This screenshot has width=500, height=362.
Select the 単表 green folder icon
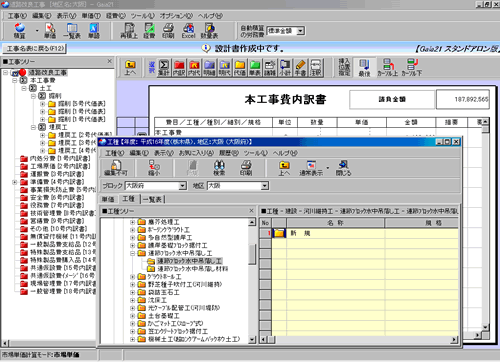(x=255, y=68)
